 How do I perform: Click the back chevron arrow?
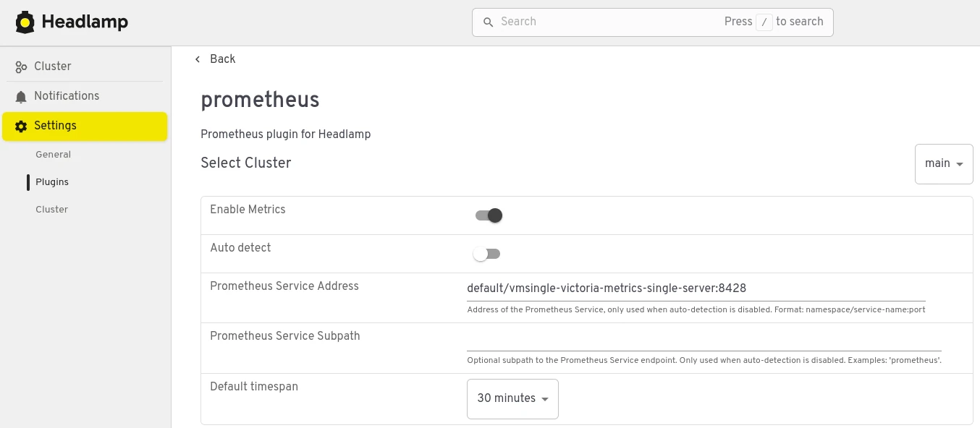(198, 59)
